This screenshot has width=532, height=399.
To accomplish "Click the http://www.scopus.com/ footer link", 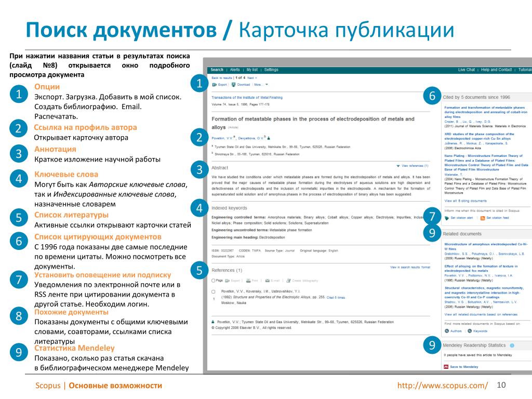I will tap(443, 385).
